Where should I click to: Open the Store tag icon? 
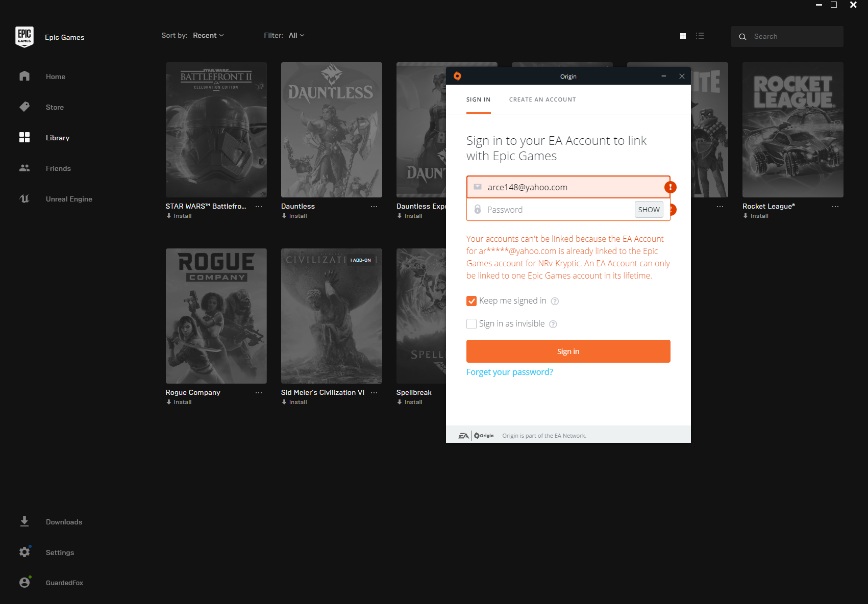coord(24,107)
